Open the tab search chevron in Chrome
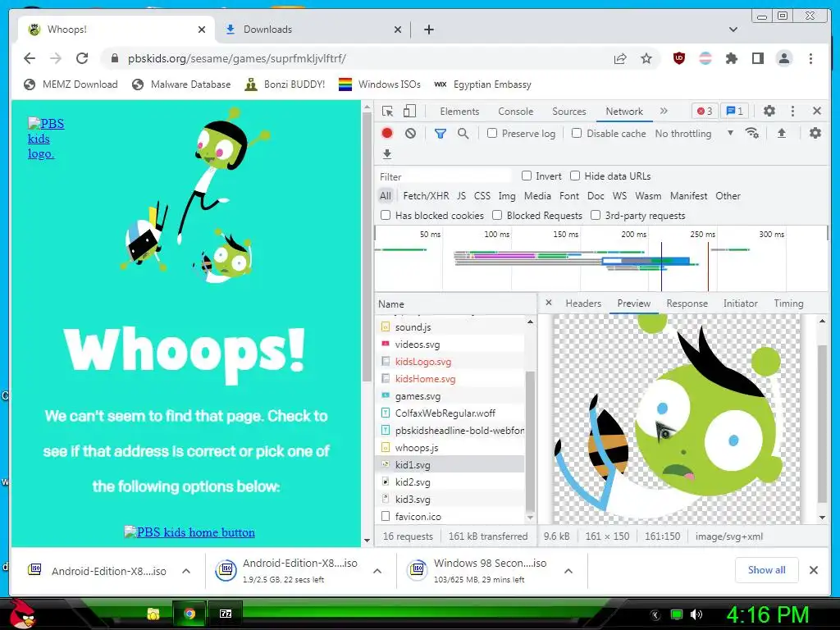The width and height of the screenshot is (840, 630). tap(733, 30)
